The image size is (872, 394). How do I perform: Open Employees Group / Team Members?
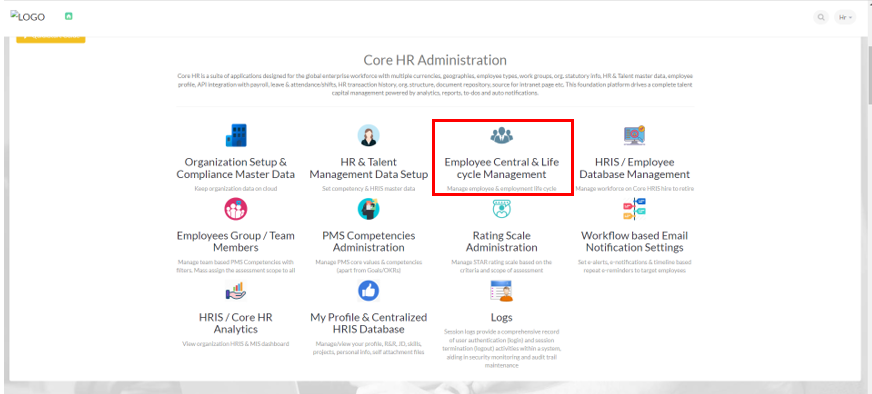[236, 242]
